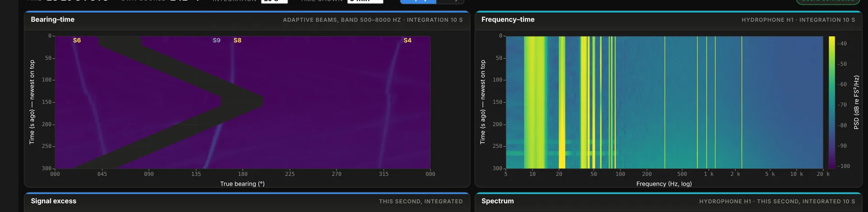Click Frequency–time 'HYDROPHONE H1 · INTEGRATION 10 S' subtitle
The height and width of the screenshot is (212, 868).
click(798, 20)
